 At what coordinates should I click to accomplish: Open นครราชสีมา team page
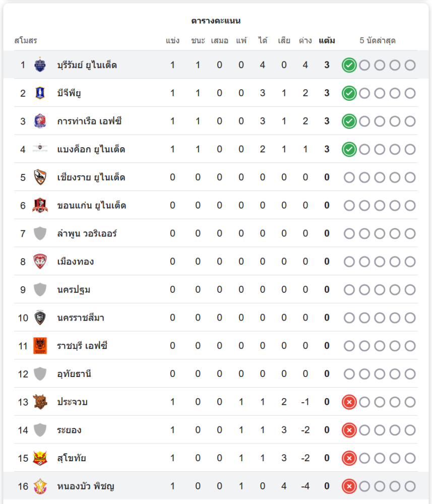click(81, 318)
